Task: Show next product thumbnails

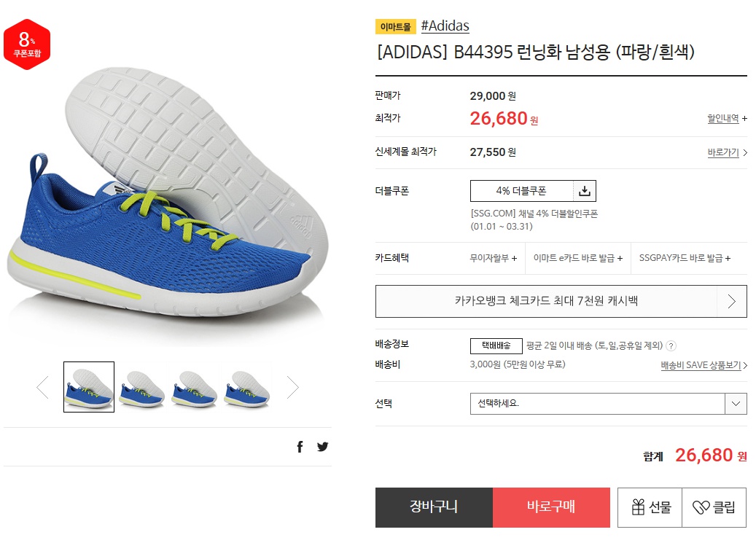Action: click(292, 387)
